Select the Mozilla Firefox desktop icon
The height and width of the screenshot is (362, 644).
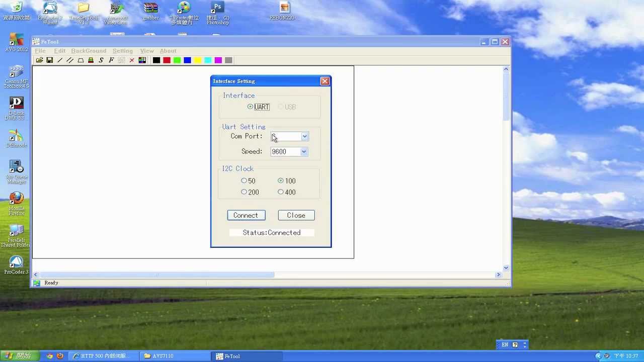point(17,204)
